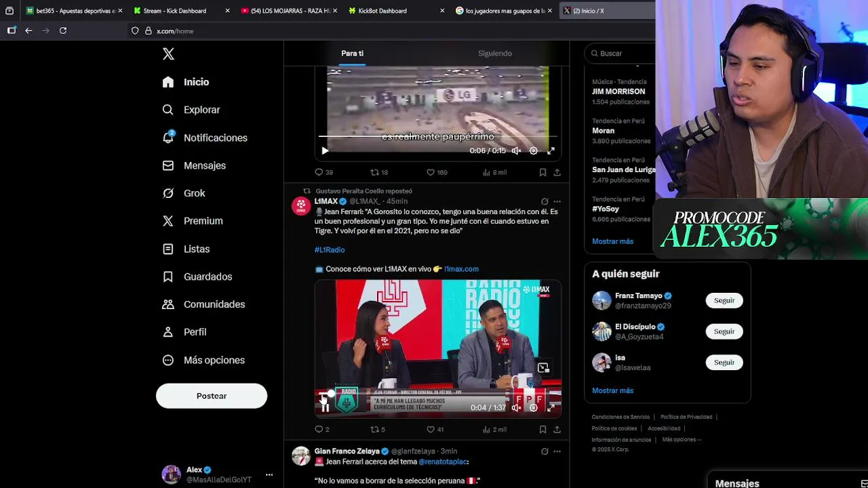The image size is (868, 488).
Task: Share the top video post
Action: [557, 172]
